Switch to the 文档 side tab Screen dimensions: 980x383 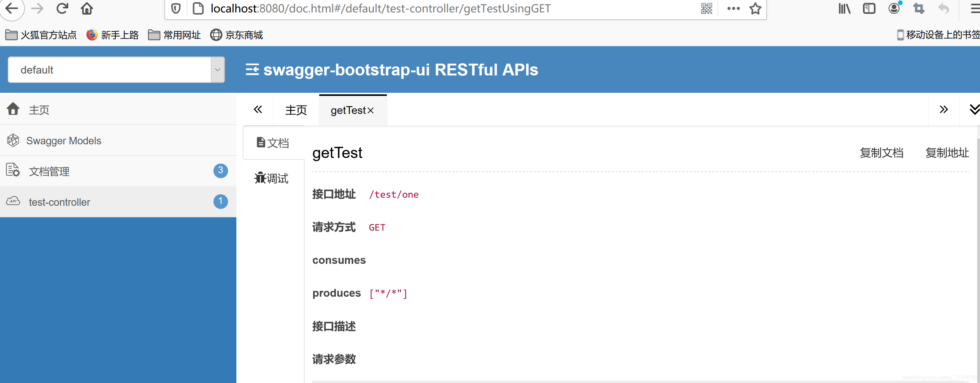pyautogui.click(x=273, y=143)
